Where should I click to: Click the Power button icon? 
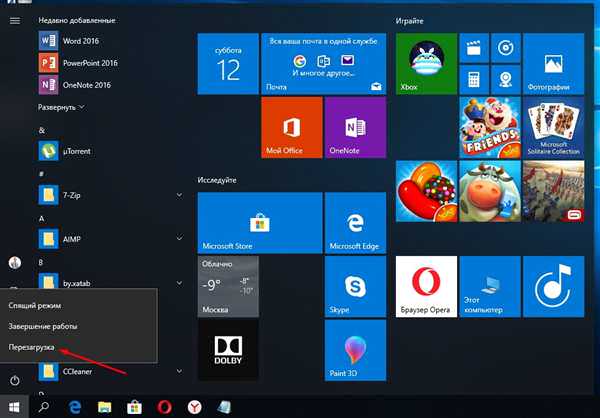coord(15,380)
